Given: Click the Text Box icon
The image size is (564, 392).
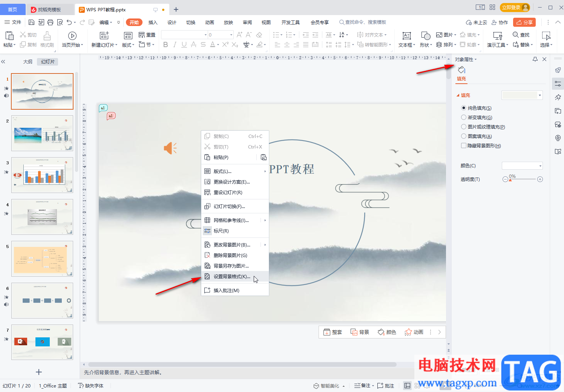Looking at the screenshot, I should (x=406, y=36).
